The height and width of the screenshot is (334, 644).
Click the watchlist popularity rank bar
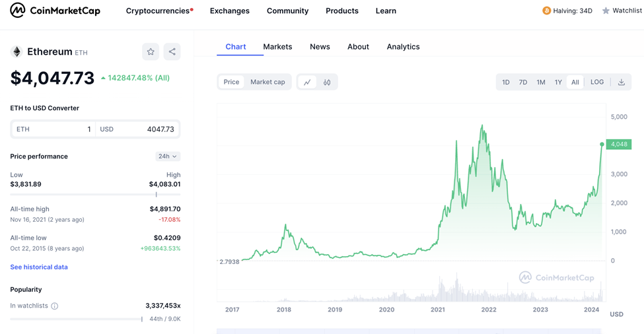(x=76, y=319)
